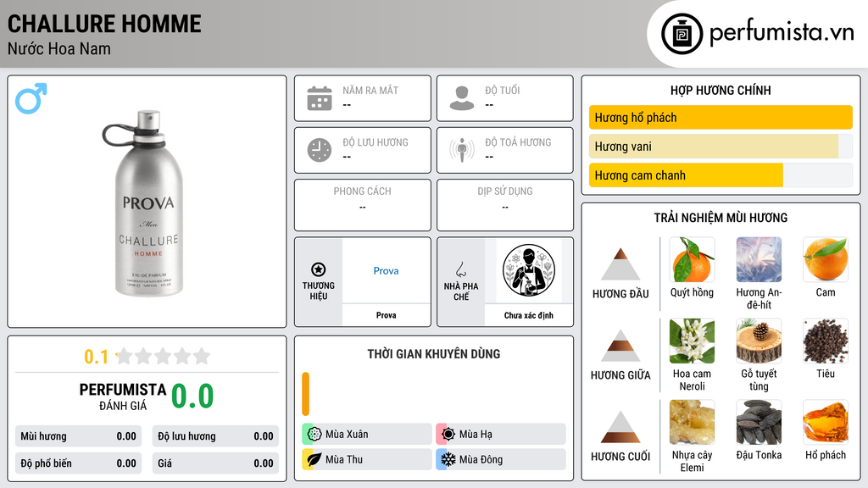Screen dimensions: 868x488
Task: Click the person icon beside Độ tuổi
Action: 462,98
